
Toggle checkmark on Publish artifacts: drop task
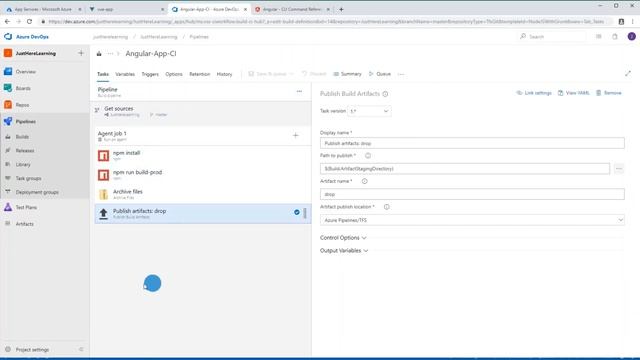click(x=297, y=212)
